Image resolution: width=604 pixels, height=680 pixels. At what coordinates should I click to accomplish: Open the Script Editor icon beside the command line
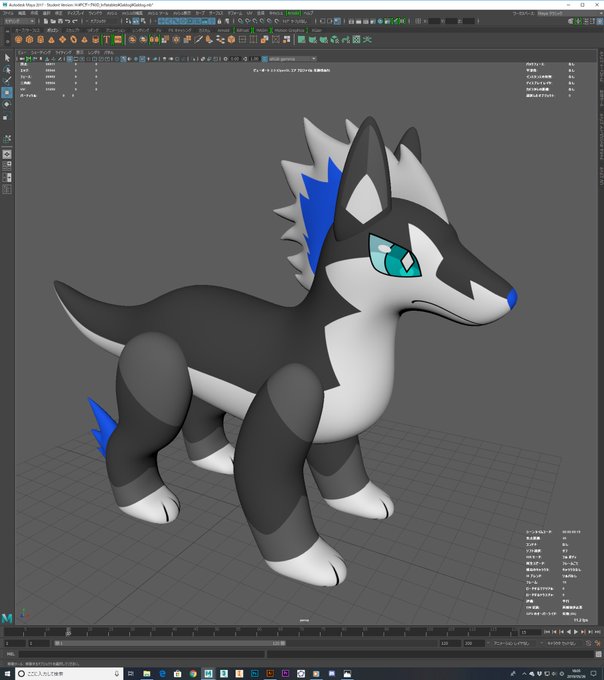pos(599,654)
